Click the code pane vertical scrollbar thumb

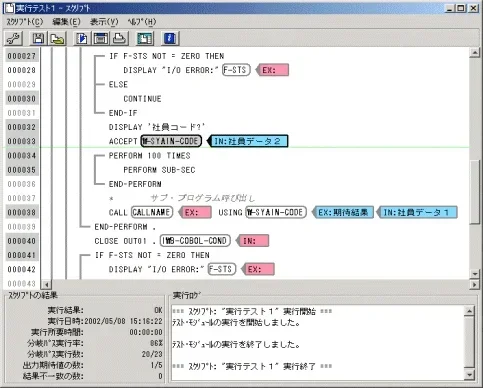pos(474,193)
